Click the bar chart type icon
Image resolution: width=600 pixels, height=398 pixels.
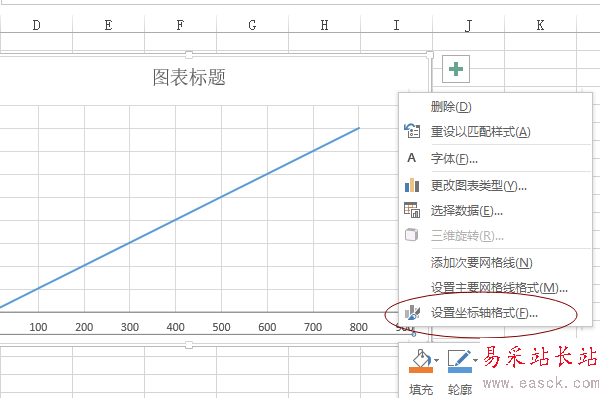tap(412, 185)
